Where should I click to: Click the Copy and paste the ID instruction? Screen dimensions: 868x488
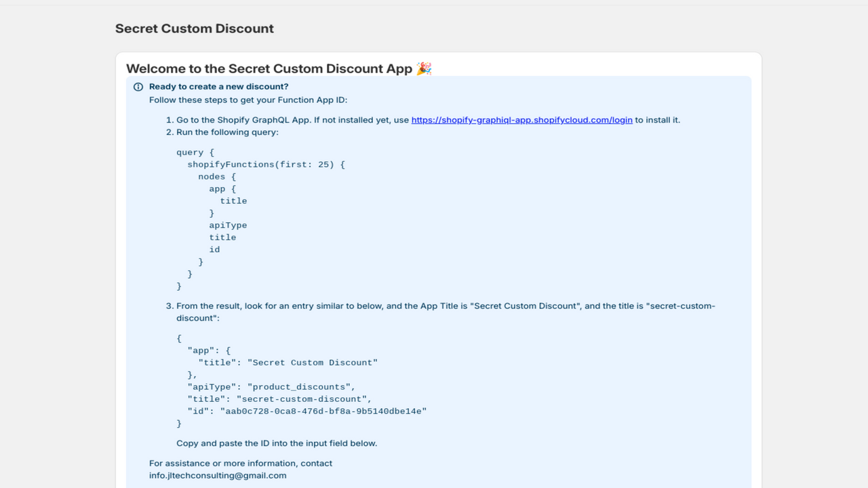click(277, 443)
